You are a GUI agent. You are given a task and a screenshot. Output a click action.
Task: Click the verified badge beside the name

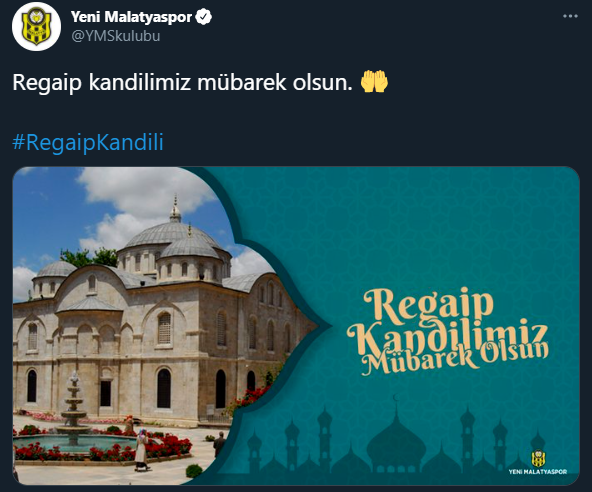pos(204,17)
